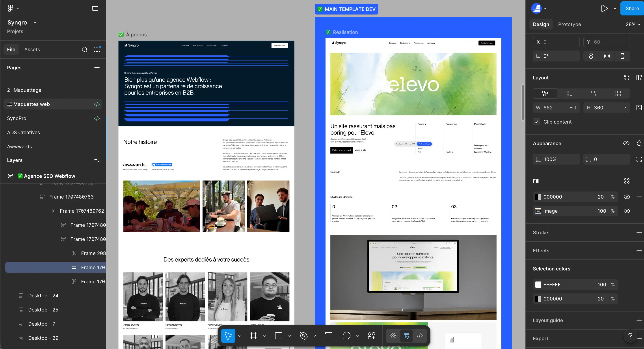
Task: Switch to the Prototype tab
Action: [570, 24]
